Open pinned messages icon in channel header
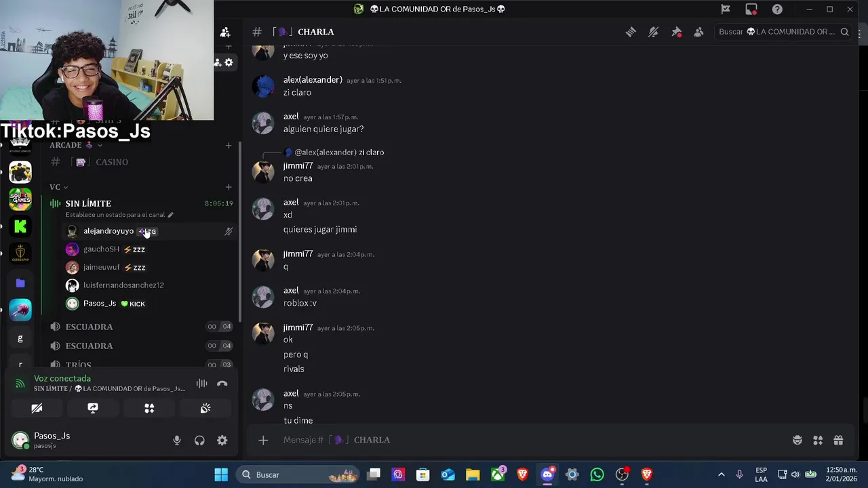 (676, 32)
